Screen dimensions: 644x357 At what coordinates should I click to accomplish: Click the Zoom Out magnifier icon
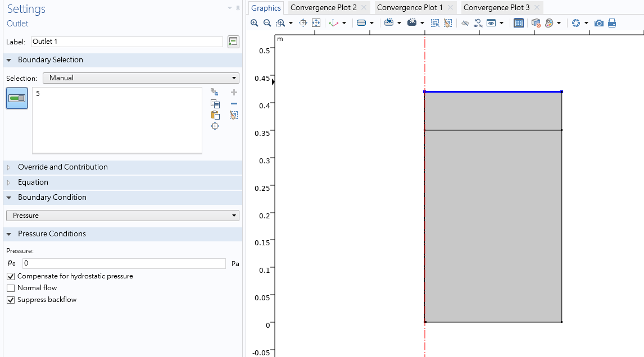coord(267,23)
